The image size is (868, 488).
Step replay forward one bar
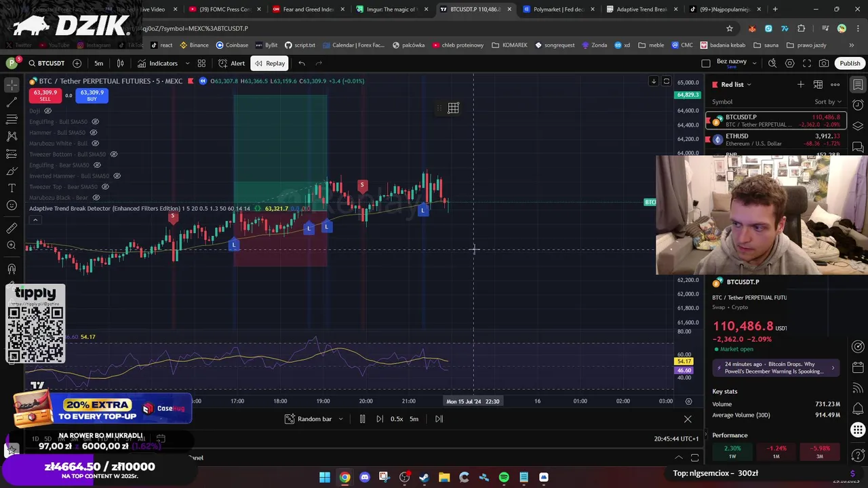379,419
